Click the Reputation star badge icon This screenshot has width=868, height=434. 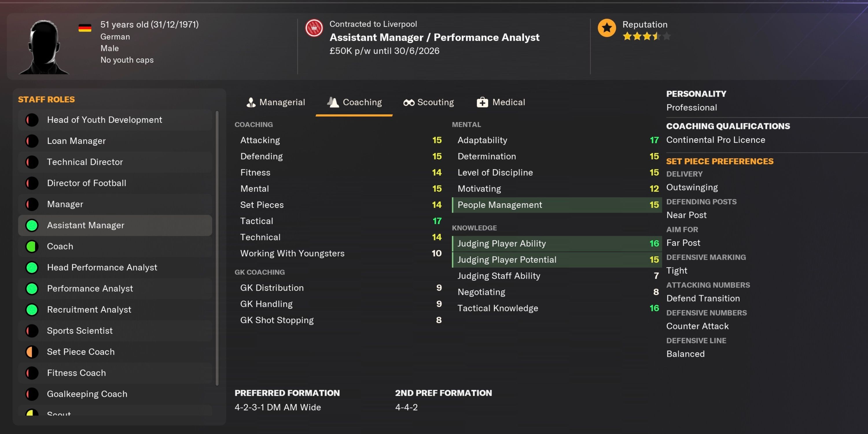[606, 28]
